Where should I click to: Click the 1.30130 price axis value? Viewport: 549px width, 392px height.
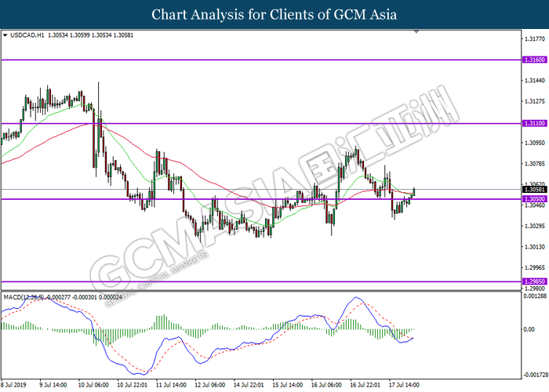pos(535,247)
